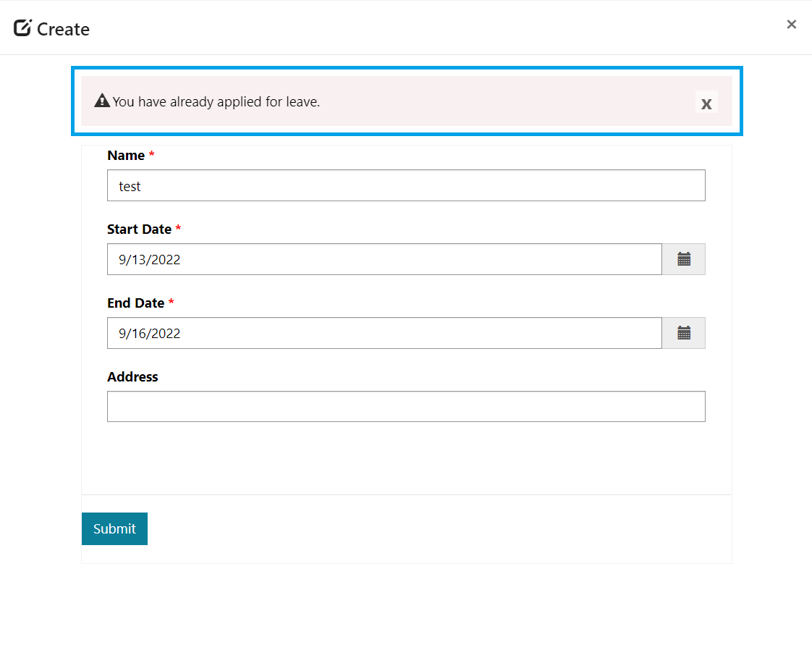
Task: Select the 'You have already applied' message text
Action: tap(216, 102)
